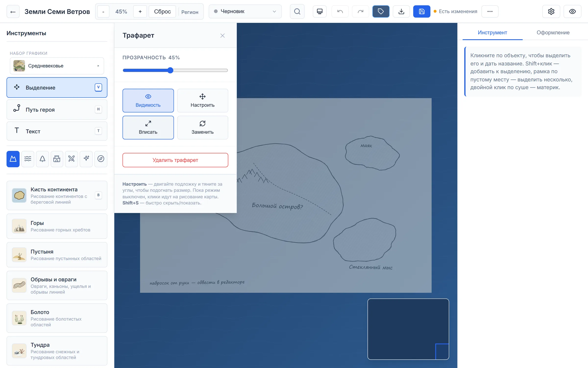Select the Путь героя tool
Viewport: 588px width, 368px height.
pyautogui.click(x=57, y=109)
